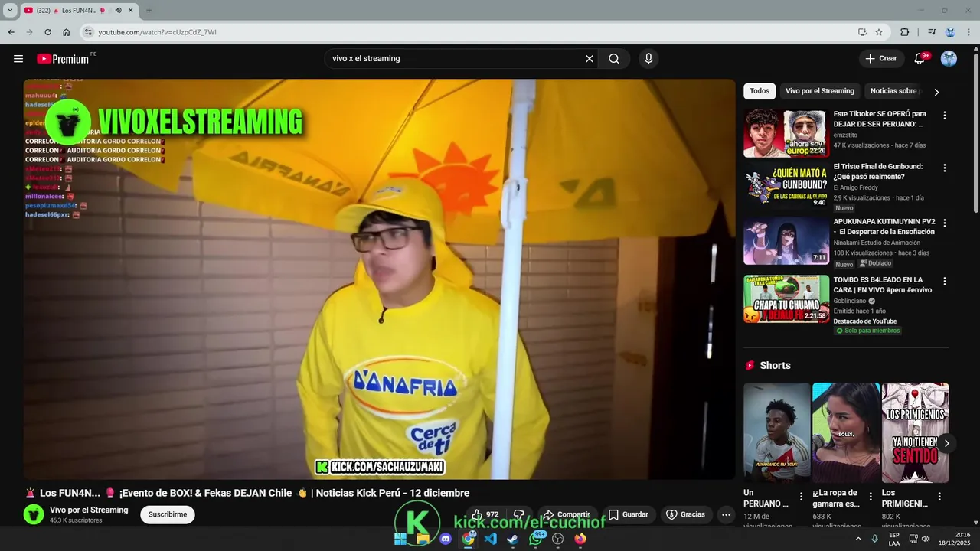
Task: Start voice search with the microphone icon
Action: click(x=648, y=59)
